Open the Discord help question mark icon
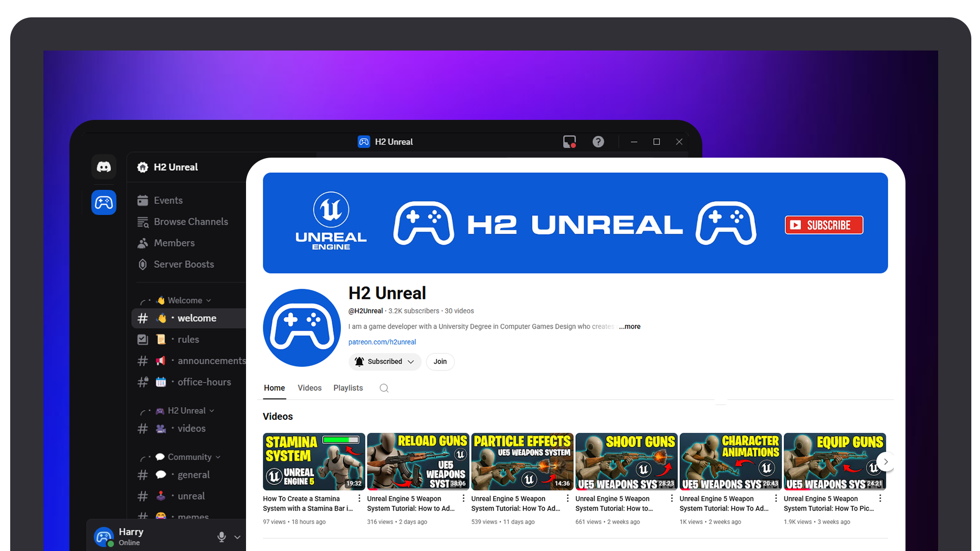This screenshot has height=551, width=980. point(598,142)
